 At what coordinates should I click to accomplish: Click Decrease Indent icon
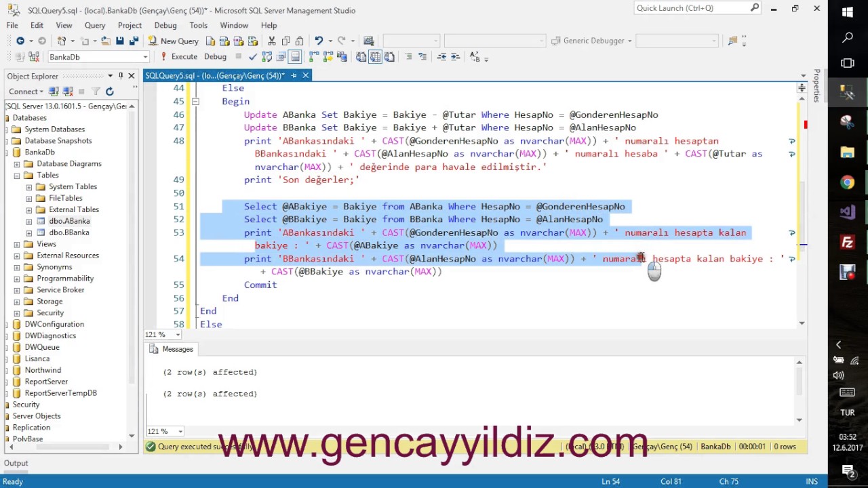[441, 57]
